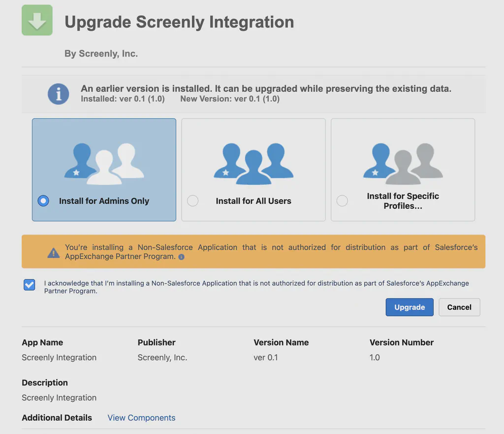The image size is (504, 434).
Task: Click the Install for All Users label
Action: pyautogui.click(x=253, y=201)
